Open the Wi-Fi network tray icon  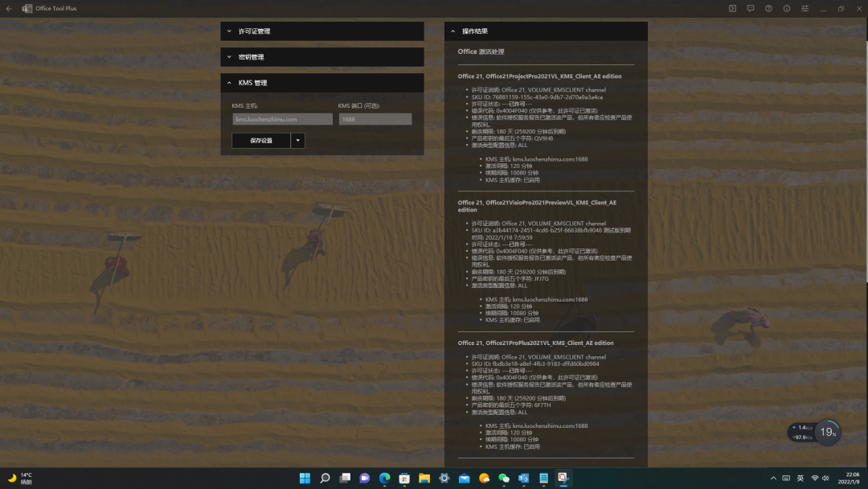point(815,478)
